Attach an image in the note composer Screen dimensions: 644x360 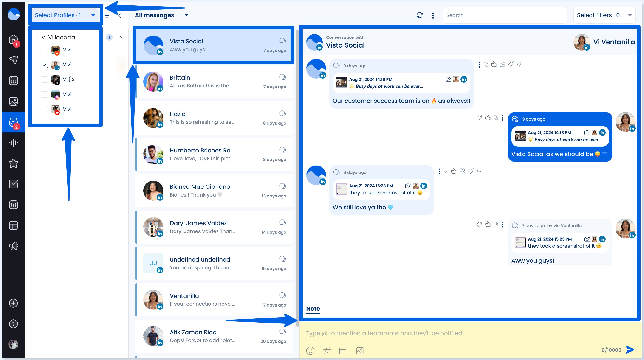coord(359,351)
